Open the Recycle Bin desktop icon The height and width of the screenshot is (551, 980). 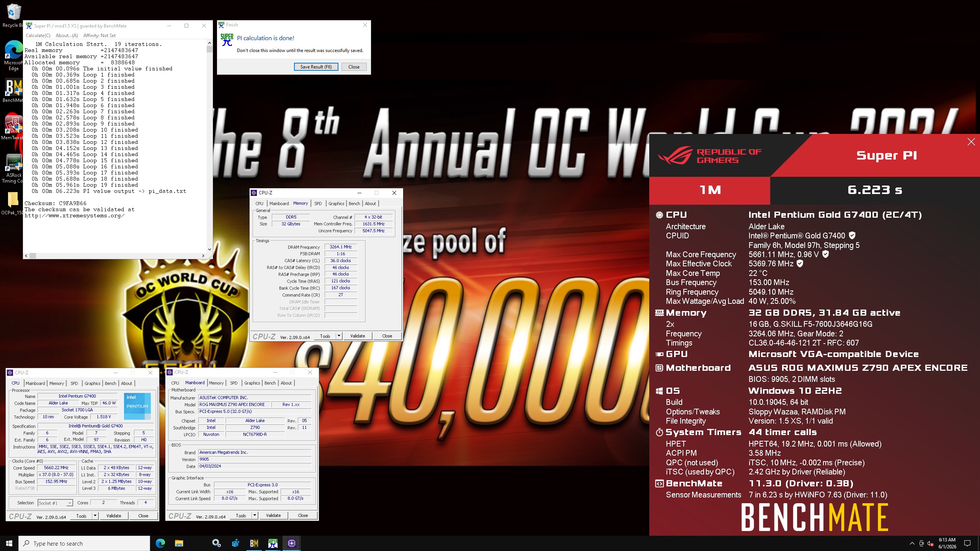[13, 15]
